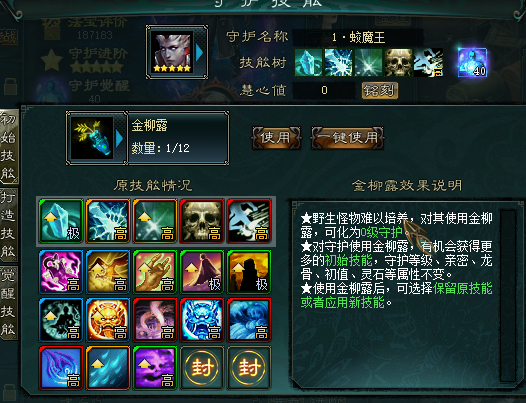Switch to the 初始技能 tab
Viewport: 526px width, 403px height.
pyautogui.click(x=8, y=147)
